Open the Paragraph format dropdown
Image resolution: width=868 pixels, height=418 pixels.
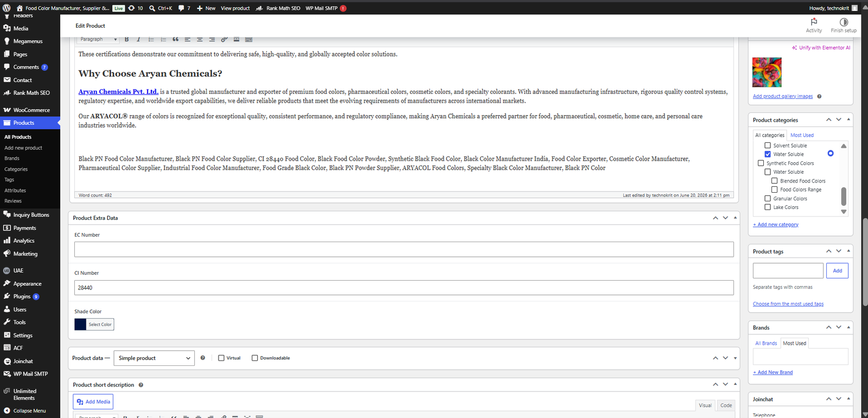[98, 39]
